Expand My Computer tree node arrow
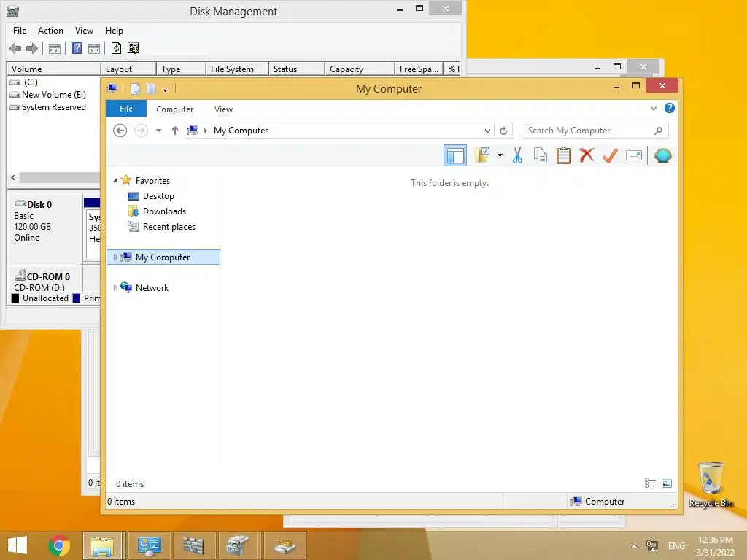 115,257
